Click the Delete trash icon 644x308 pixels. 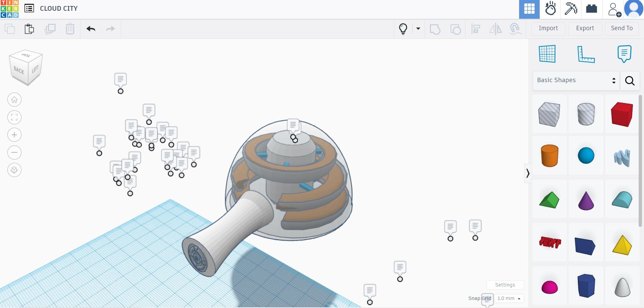[x=70, y=29]
